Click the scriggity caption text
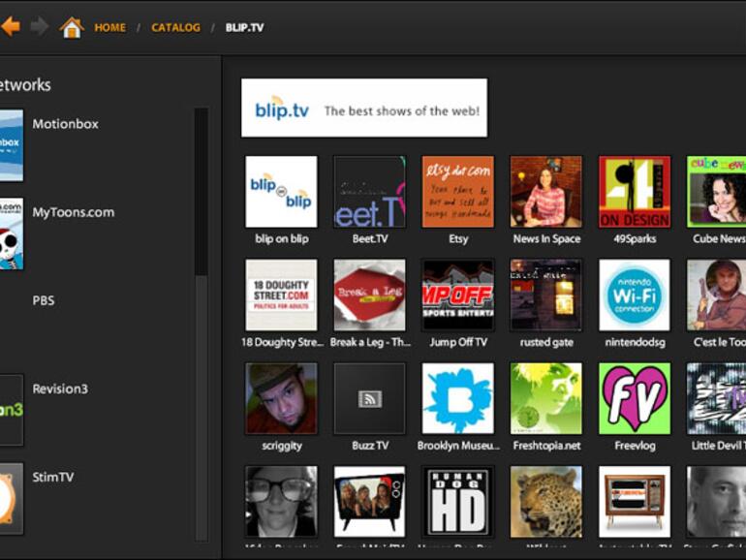The image size is (746, 560). (282, 446)
